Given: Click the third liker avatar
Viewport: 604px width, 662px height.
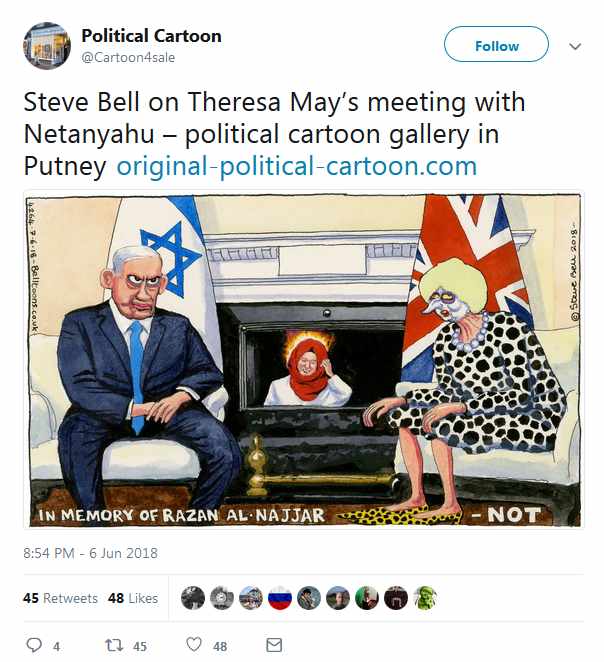Looking at the screenshot, I should (251, 598).
